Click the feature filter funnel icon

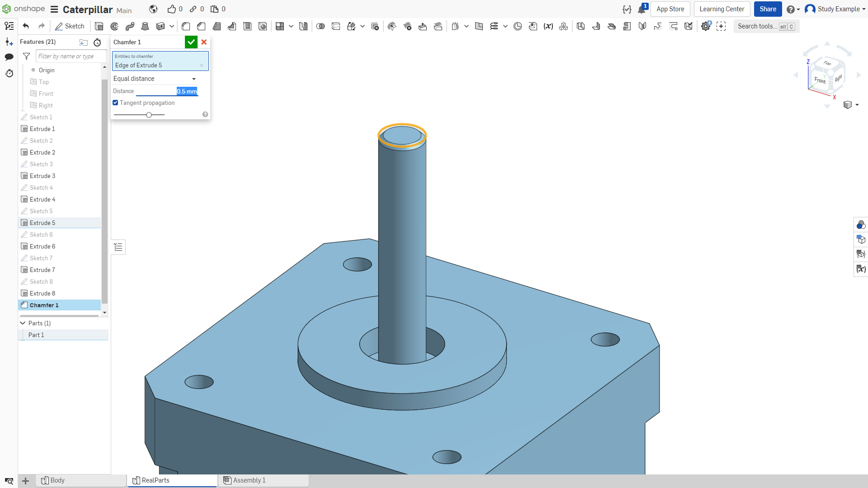(27, 56)
